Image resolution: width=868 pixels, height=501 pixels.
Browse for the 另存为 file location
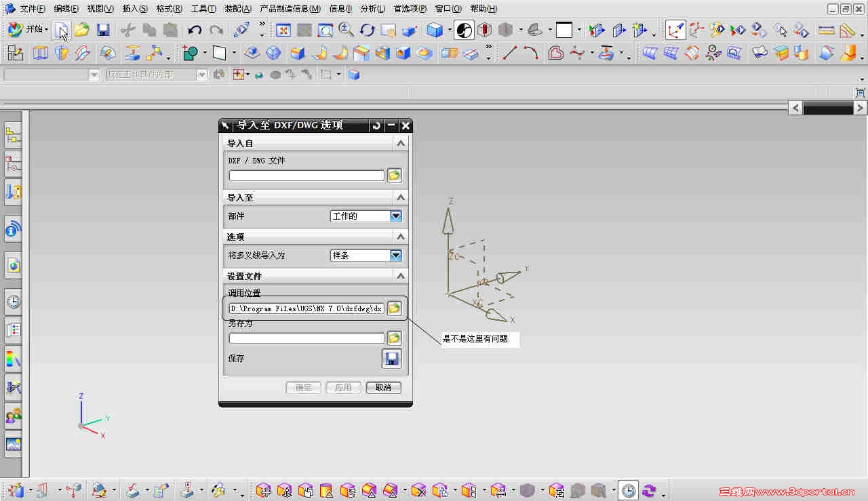[394, 338]
